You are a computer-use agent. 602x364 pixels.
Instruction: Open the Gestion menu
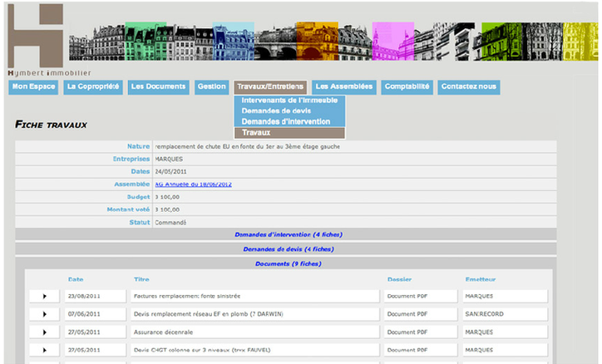point(211,87)
